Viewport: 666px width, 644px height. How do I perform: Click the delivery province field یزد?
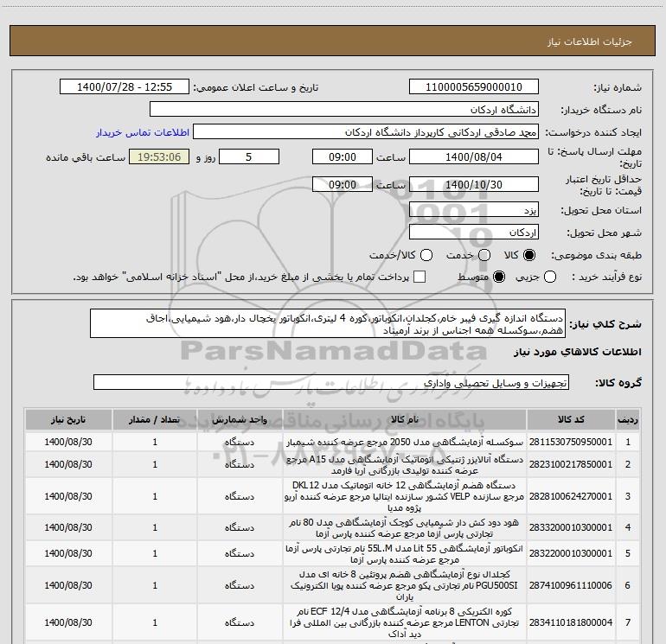[474, 210]
